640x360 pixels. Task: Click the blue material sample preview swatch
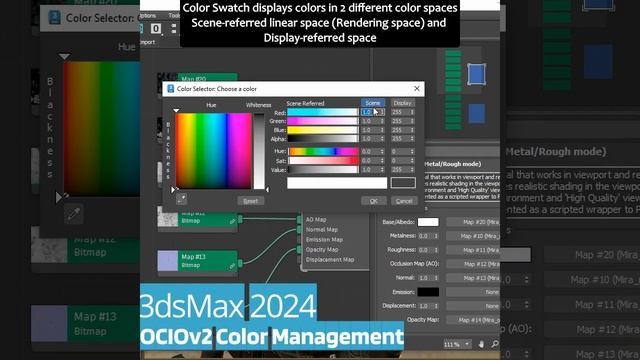coord(476,74)
